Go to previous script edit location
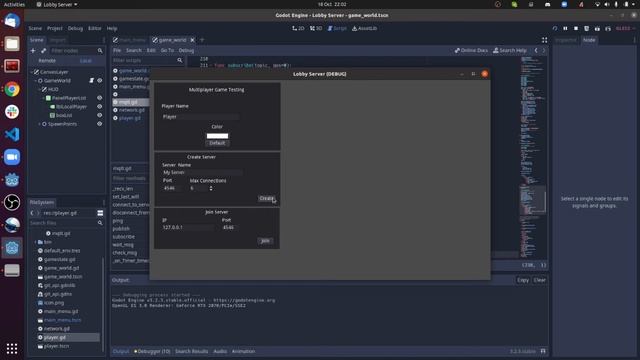Screen dimensions: 640x360 536,50
